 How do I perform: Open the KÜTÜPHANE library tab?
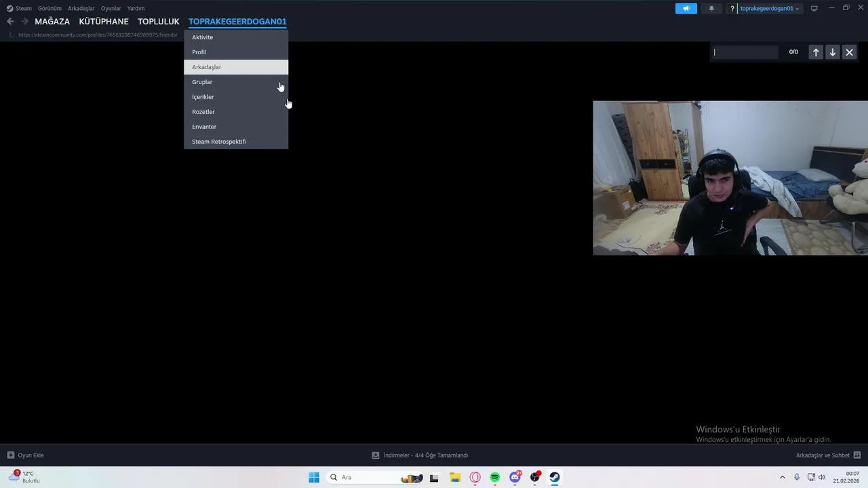[104, 22]
